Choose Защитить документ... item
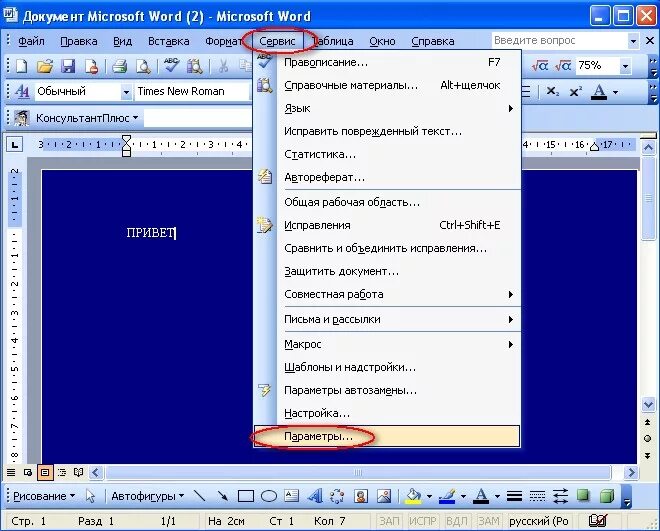Viewport: 660px width, 531px height. [x=387, y=271]
